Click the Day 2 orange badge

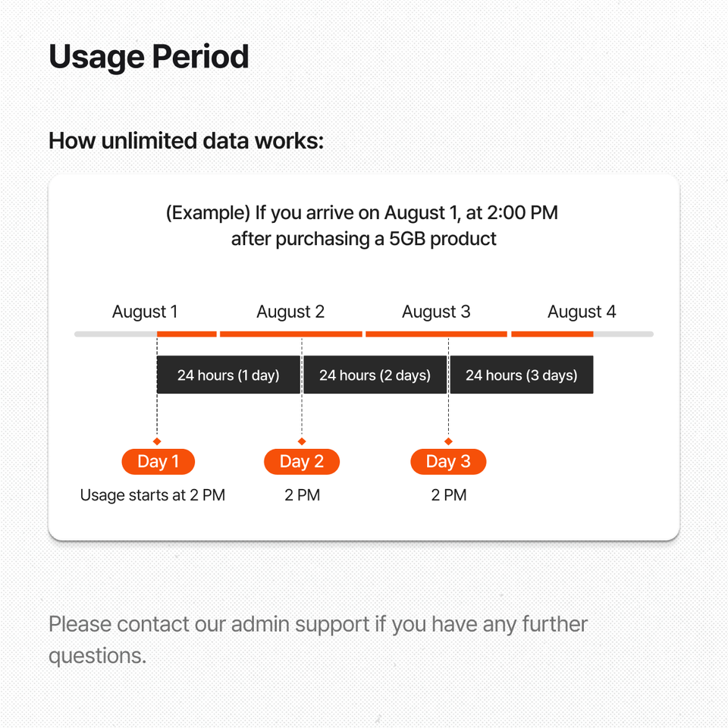302,462
